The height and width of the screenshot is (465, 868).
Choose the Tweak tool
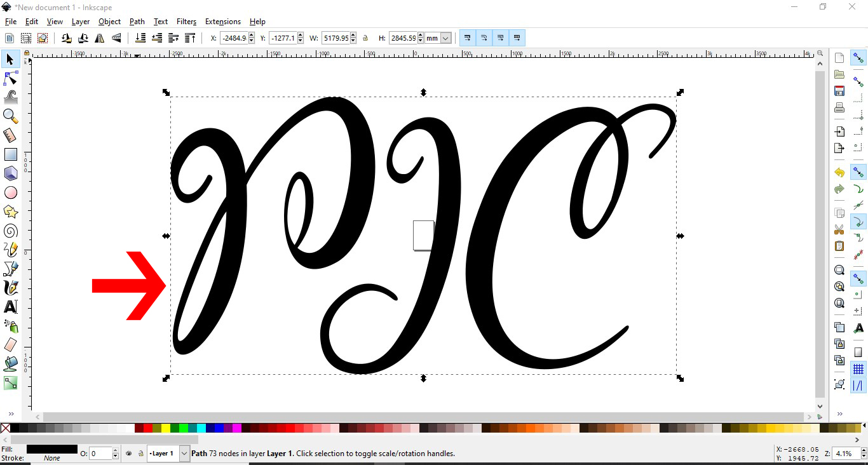coord(10,97)
